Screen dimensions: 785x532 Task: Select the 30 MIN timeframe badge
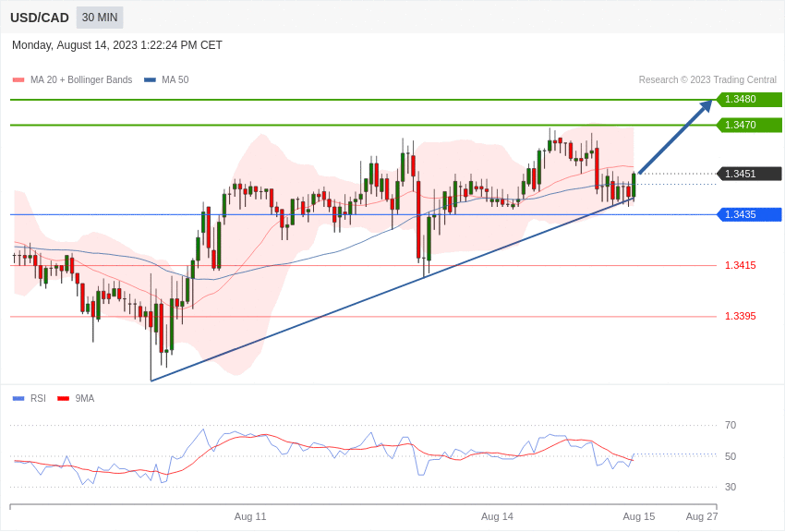pos(100,18)
